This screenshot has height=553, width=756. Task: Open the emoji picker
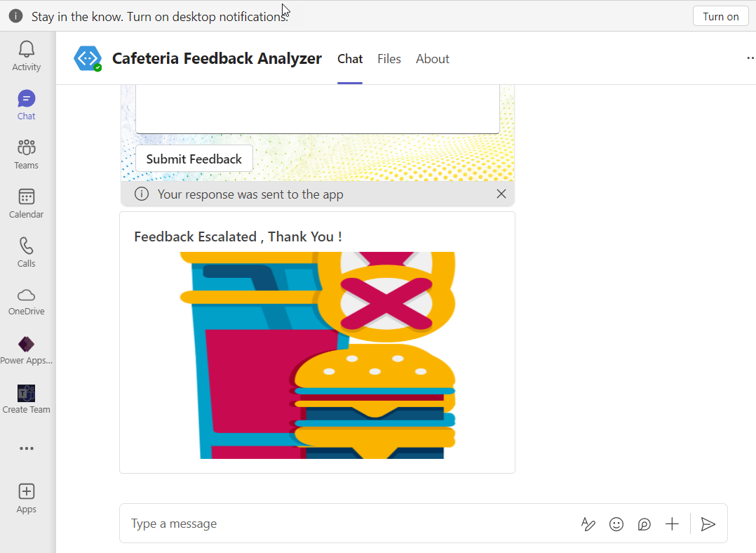[x=616, y=524]
